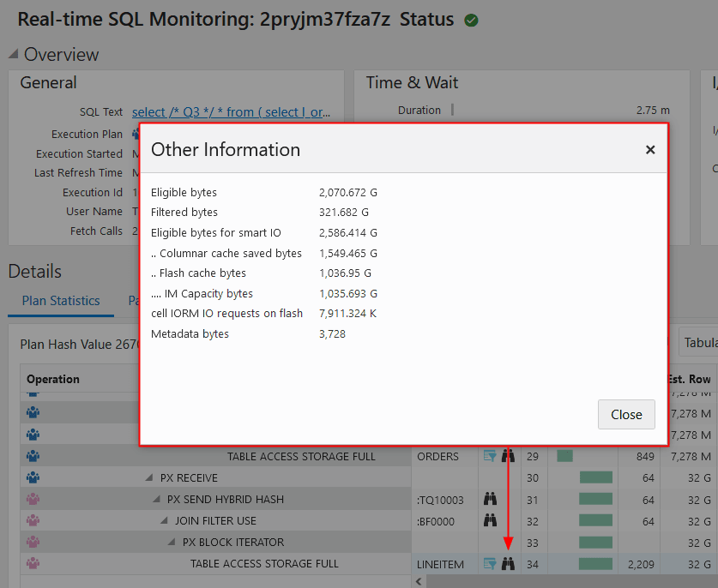718x588 pixels.
Task: Open binoculars details on ORDERS row
Action: coord(509,456)
